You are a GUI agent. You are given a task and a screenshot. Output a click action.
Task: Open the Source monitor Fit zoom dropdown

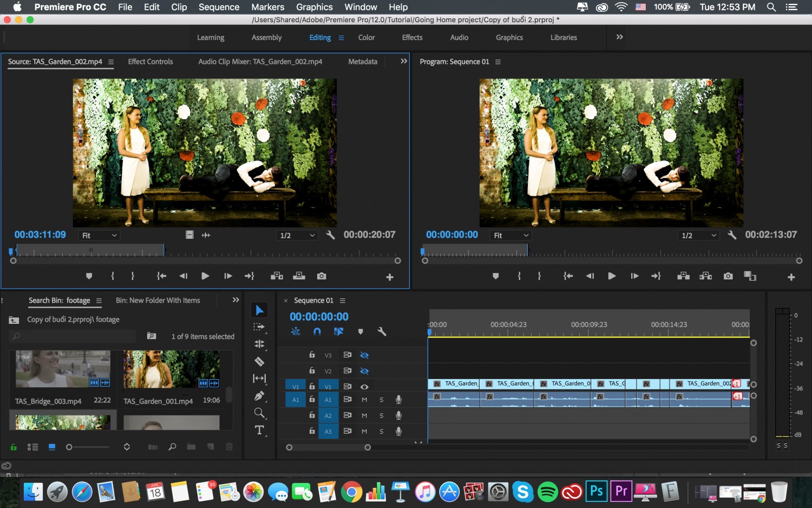pyautogui.click(x=99, y=236)
